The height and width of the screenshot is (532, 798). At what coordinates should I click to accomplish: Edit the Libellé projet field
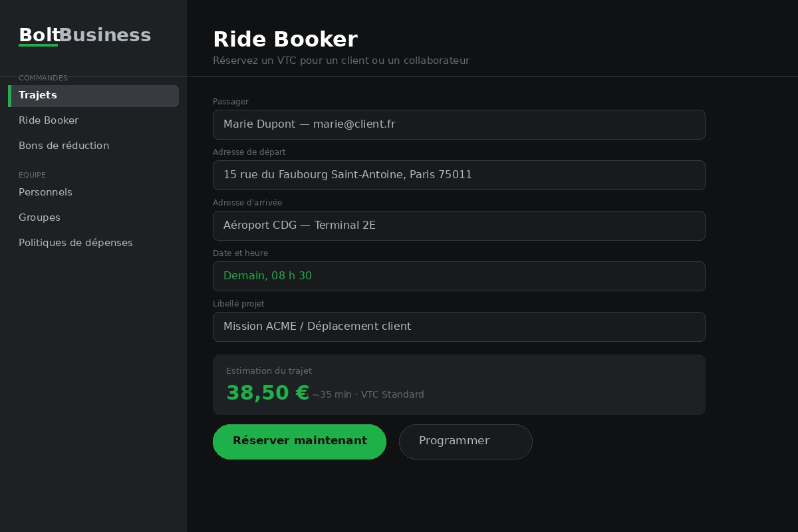point(459,327)
